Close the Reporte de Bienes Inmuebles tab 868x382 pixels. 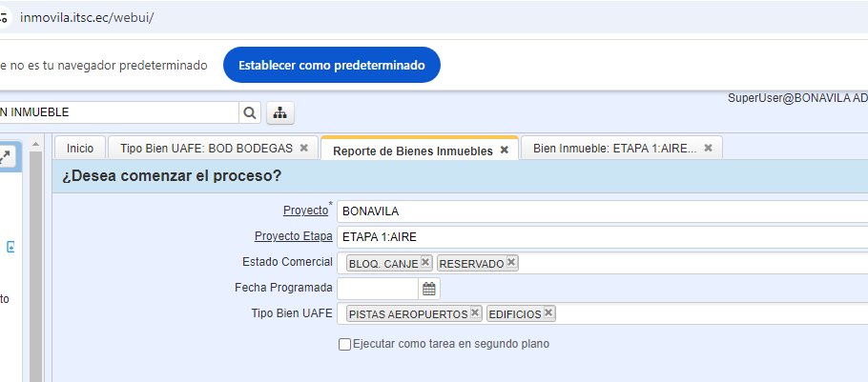click(x=504, y=151)
